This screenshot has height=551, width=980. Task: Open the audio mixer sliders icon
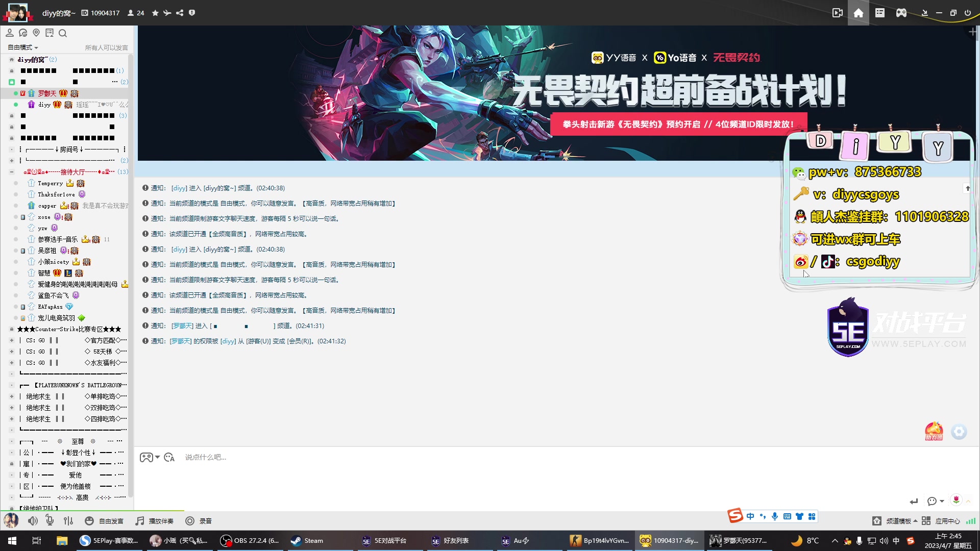68,521
